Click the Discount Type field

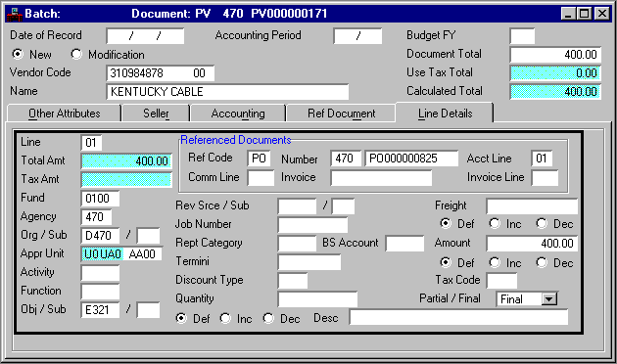(293, 281)
